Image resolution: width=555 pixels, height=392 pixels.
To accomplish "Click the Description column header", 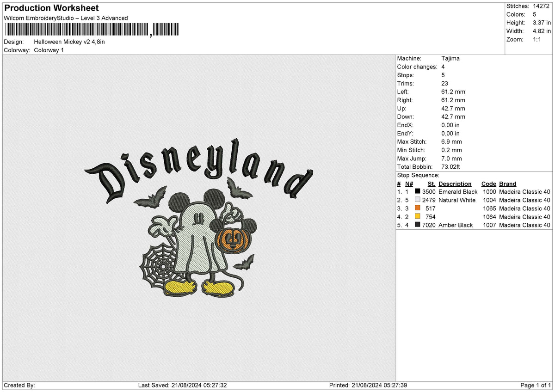I will [455, 184].
